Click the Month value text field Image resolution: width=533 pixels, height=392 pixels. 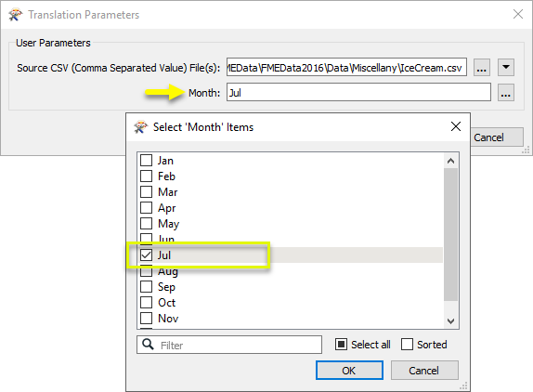pos(358,93)
